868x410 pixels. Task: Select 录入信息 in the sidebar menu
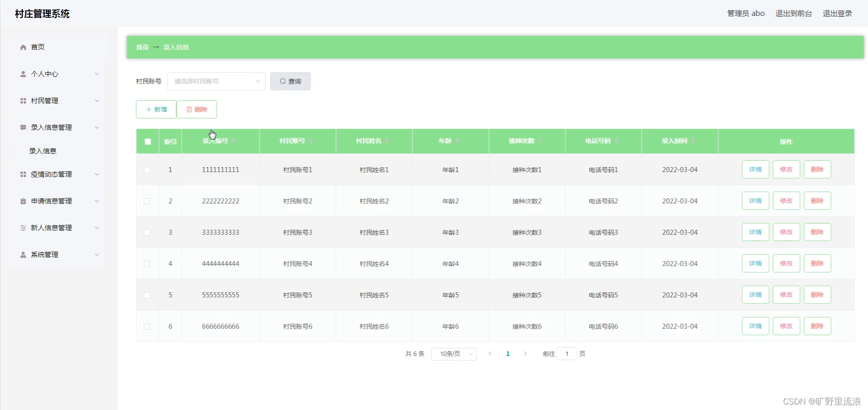(43, 151)
